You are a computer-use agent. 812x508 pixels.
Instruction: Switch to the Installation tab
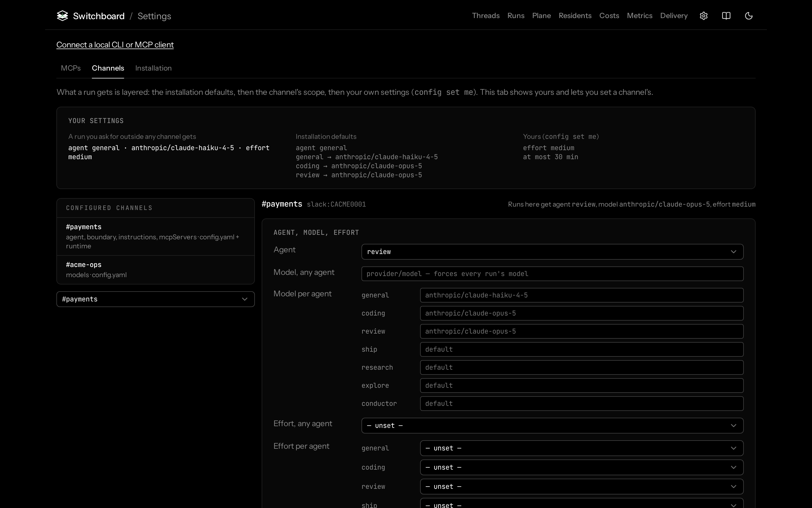pos(153,68)
